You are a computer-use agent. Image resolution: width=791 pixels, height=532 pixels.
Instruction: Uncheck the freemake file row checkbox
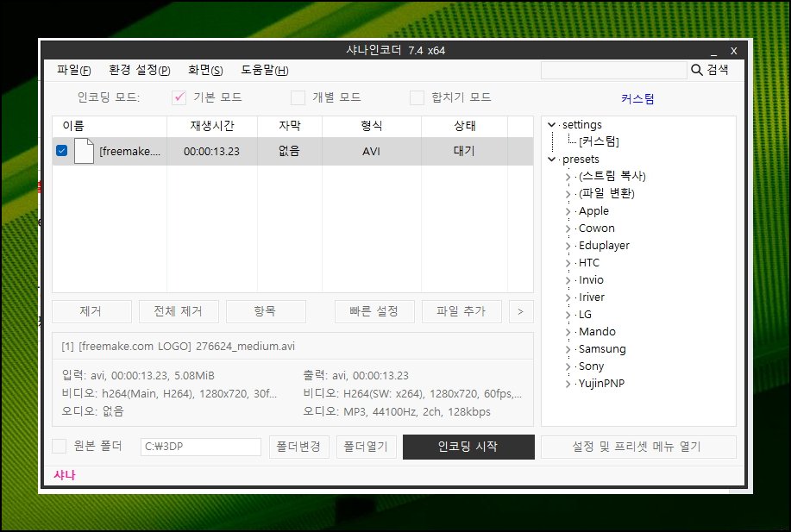click(x=61, y=151)
